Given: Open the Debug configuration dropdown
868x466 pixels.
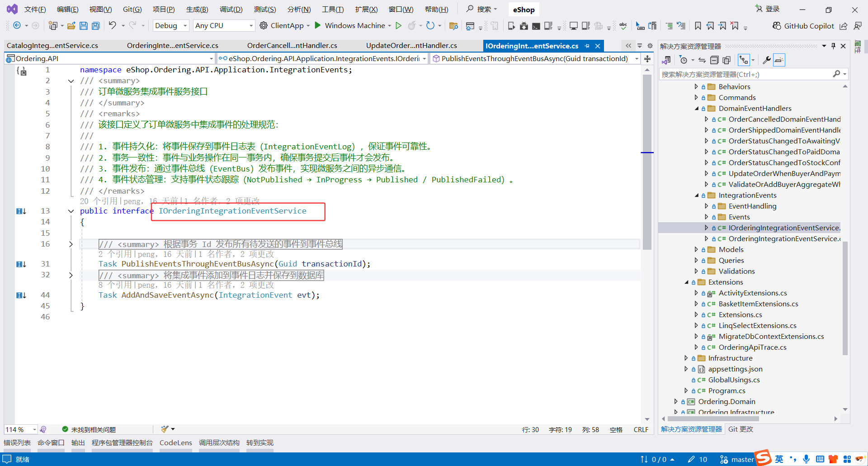Looking at the screenshot, I should 171,26.
